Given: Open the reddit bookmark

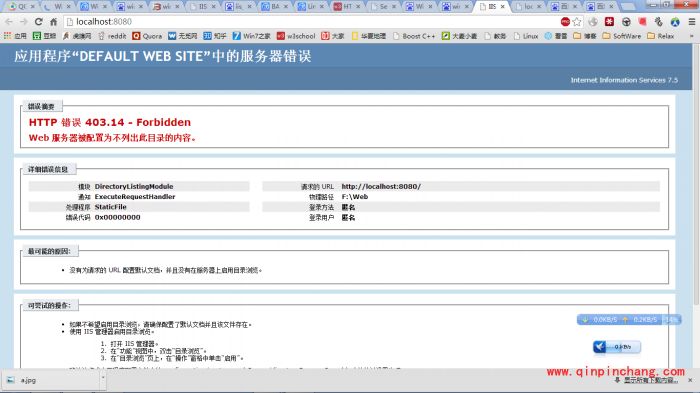Looking at the screenshot, I should click(x=112, y=36).
